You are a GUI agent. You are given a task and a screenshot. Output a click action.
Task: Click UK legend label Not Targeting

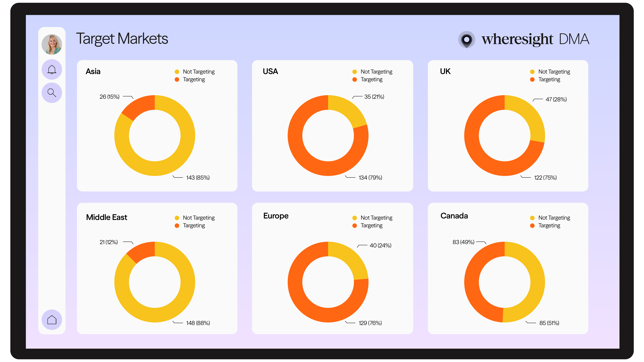(554, 72)
